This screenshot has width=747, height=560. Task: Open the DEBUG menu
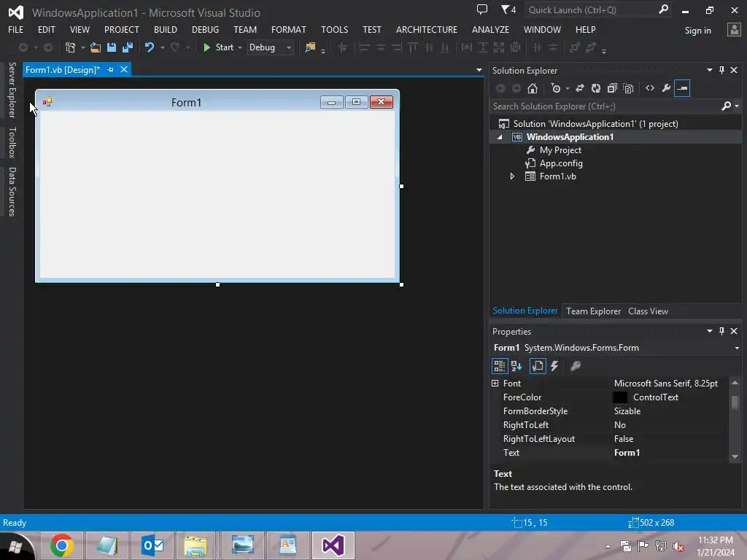[205, 29]
